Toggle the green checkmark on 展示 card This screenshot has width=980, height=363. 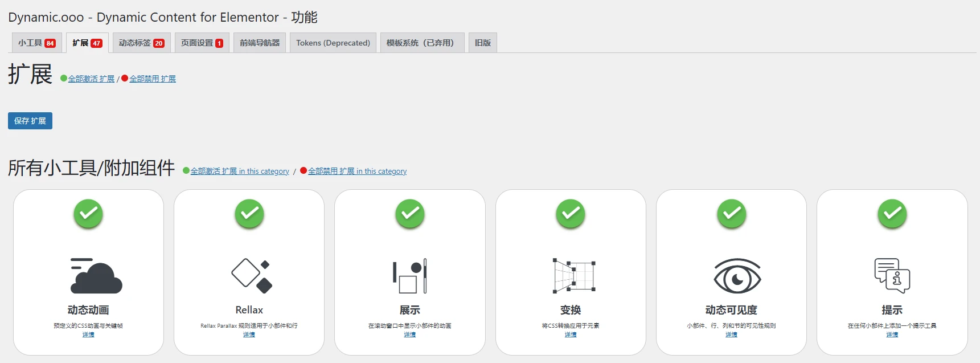[410, 214]
